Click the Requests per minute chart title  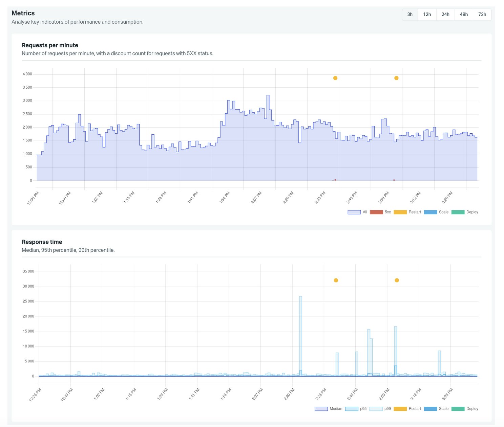pyautogui.click(x=50, y=45)
